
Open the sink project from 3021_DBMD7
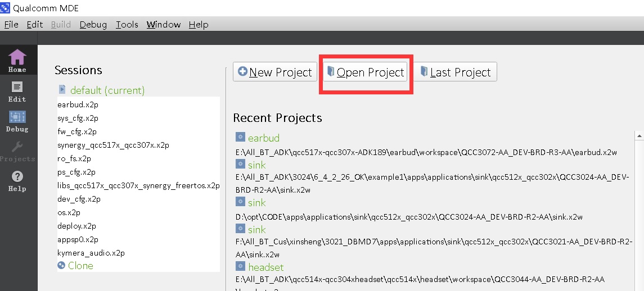[256, 229]
